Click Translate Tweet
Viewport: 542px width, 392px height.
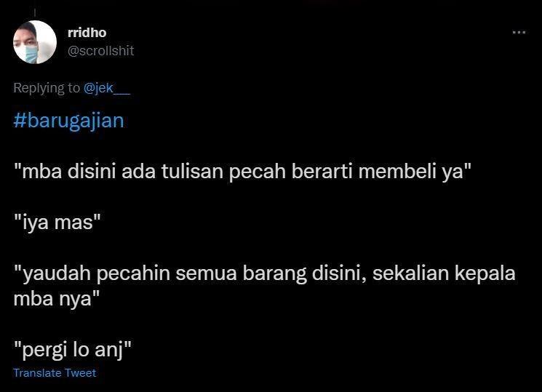pos(55,372)
